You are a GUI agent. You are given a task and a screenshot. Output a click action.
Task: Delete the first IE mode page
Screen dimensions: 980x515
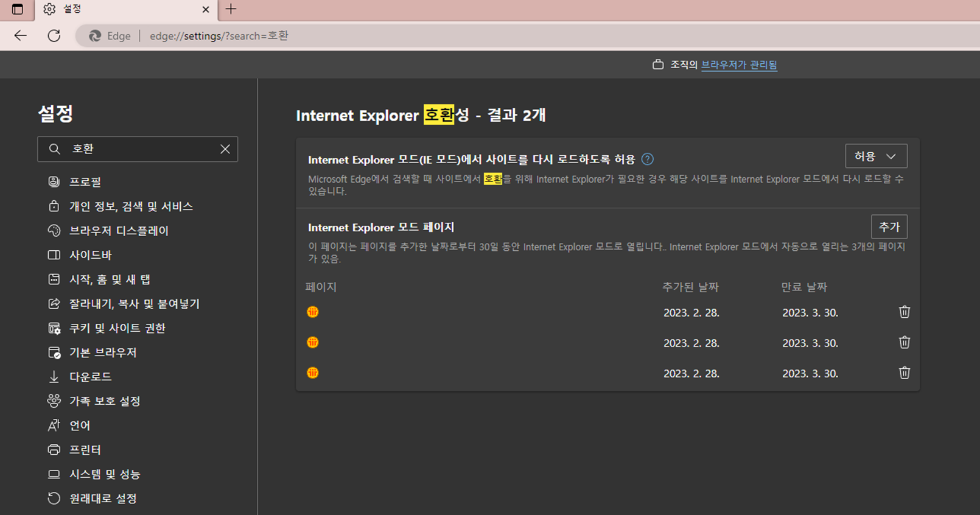click(x=905, y=312)
